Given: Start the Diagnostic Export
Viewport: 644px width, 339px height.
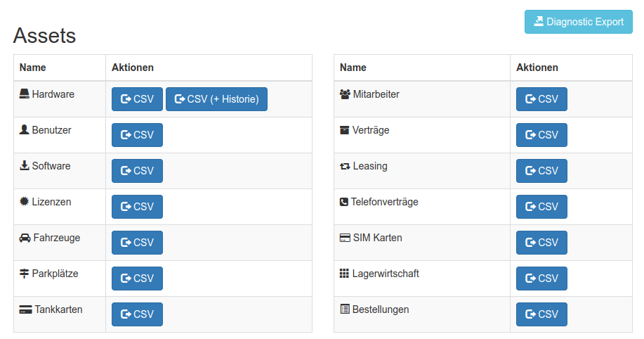Looking at the screenshot, I should pos(579,22).
